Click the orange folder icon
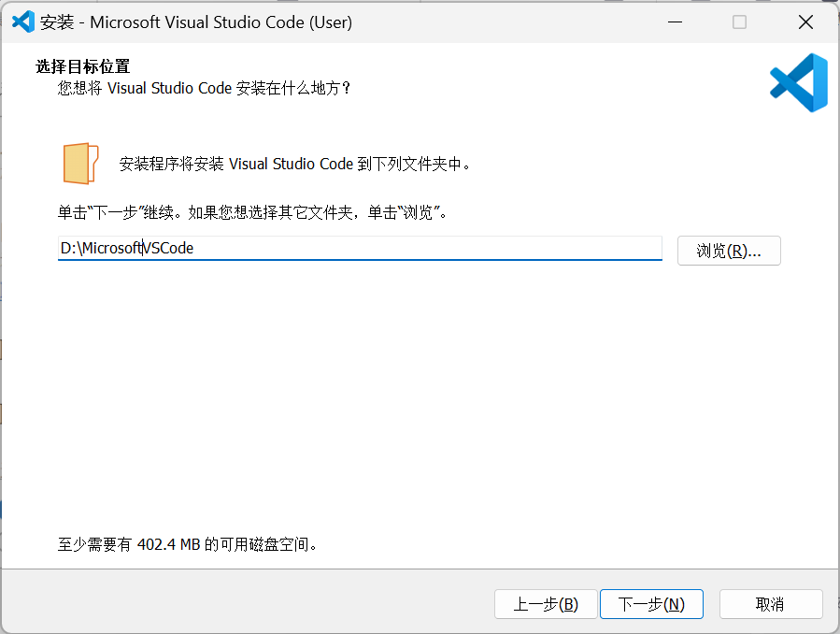The width and height of the screenshot is (840, 634). [80, 164]
